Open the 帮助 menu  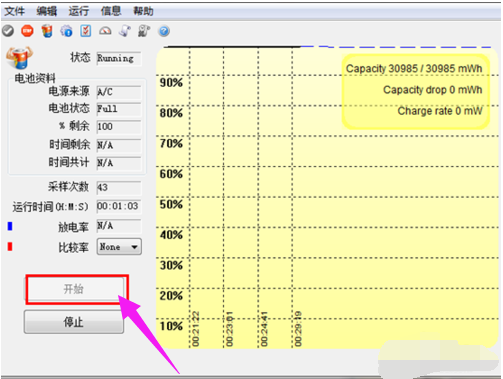click(x=143, y=11)
